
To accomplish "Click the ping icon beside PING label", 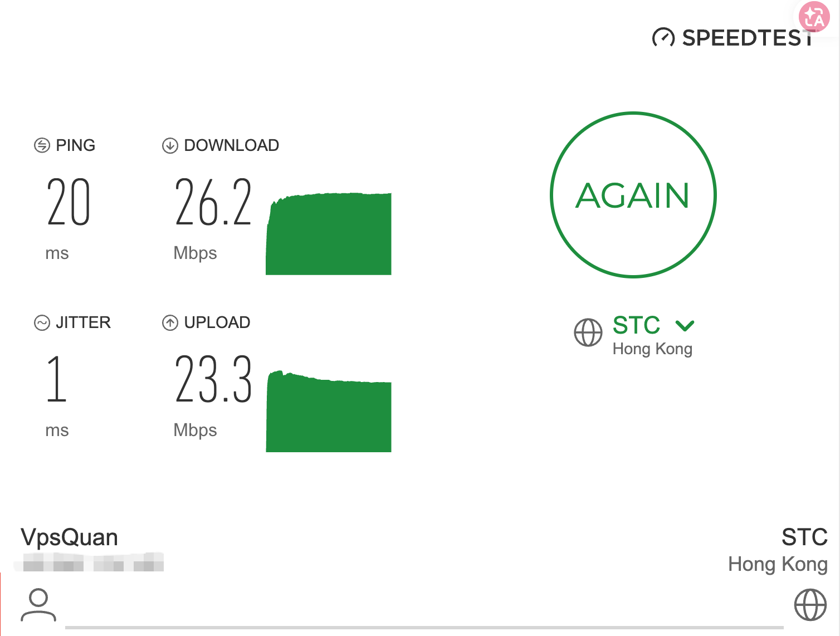I will (42, 145).
